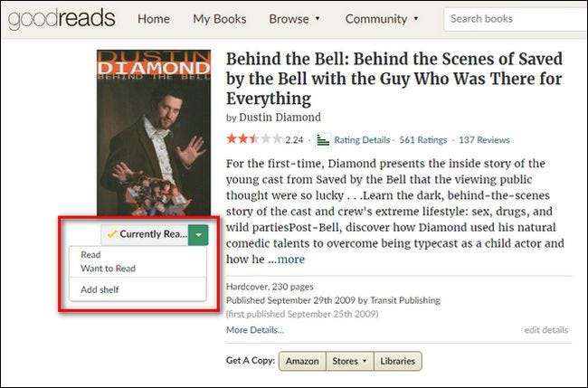Toggle the Currently Reading shelf button
The width and height of the screenshot is (588, 388).
coord(146,234)
